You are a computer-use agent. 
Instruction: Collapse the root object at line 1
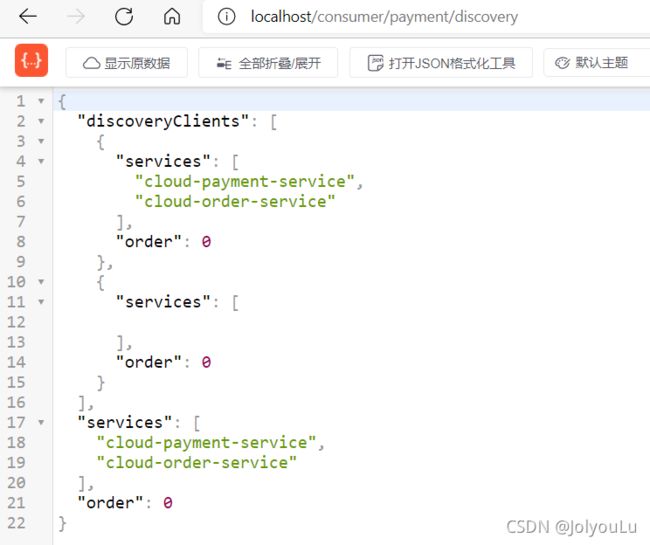pyautogui.click(x=41, y=101)
